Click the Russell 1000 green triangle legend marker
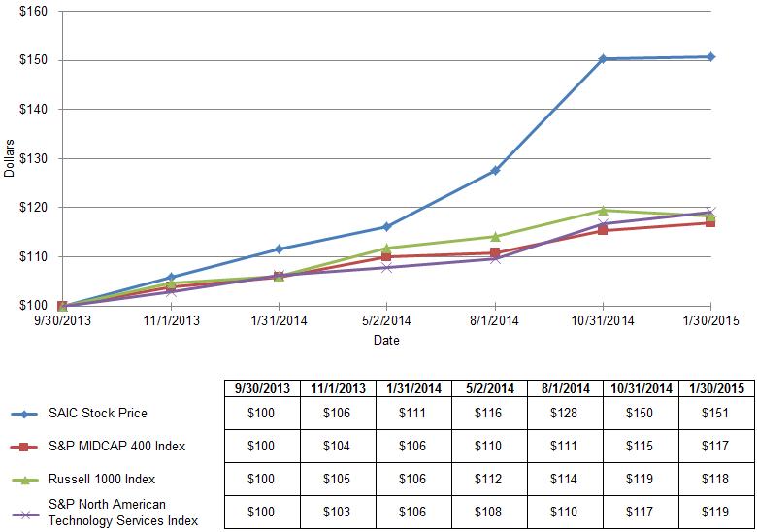757x532 pixels. pos(25,478)
